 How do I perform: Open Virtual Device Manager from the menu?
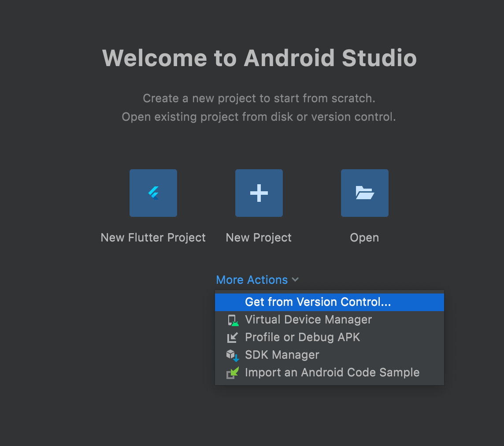(330, 320)
